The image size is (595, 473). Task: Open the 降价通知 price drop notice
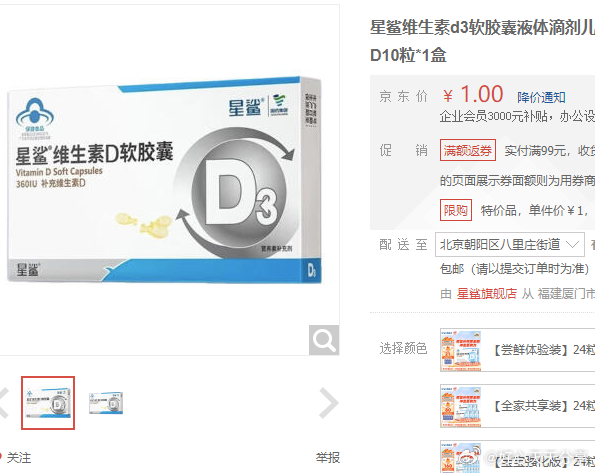click(x=541, y=98)
